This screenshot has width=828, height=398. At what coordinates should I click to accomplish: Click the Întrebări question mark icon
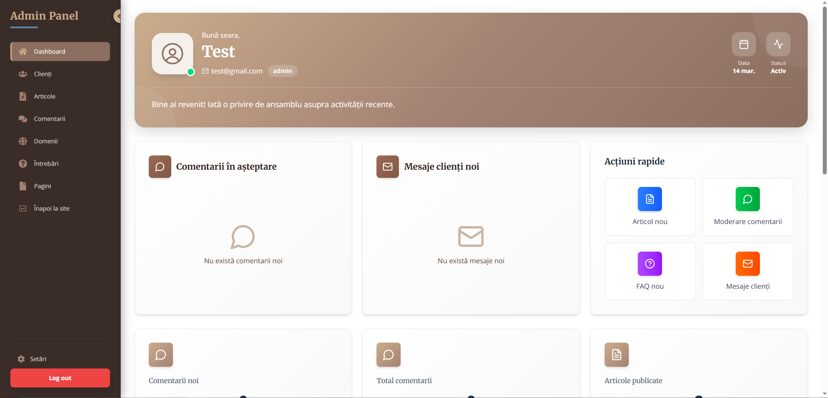click(23, 164)
